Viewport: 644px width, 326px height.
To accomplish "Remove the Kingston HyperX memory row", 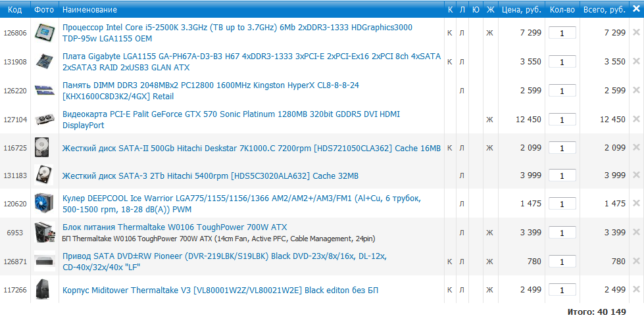I will [x=636, y=90].
